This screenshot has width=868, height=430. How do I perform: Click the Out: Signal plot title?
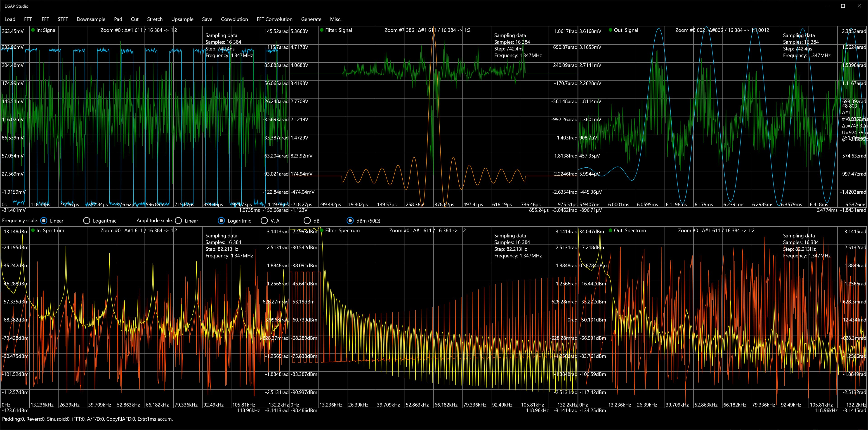[x=626, y=30]
